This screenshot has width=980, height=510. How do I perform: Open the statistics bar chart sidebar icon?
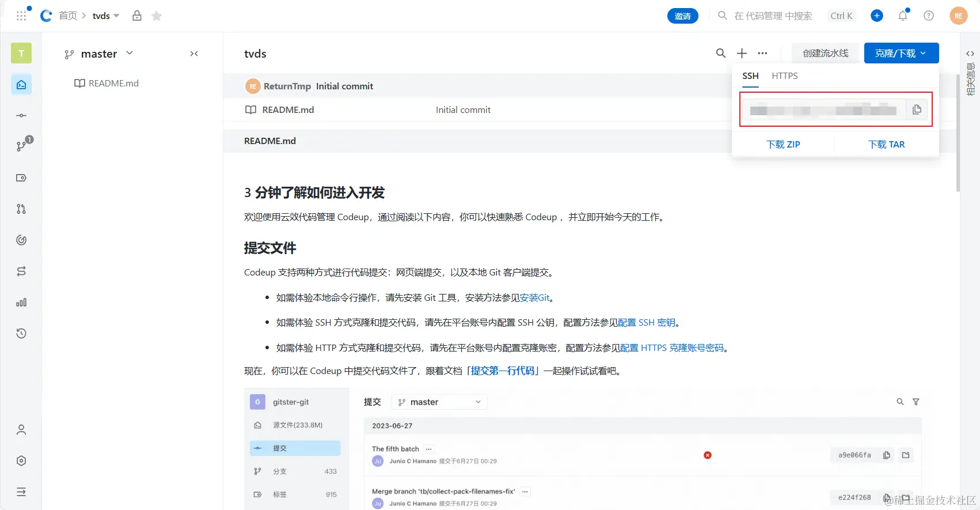[x=21, y=302]
